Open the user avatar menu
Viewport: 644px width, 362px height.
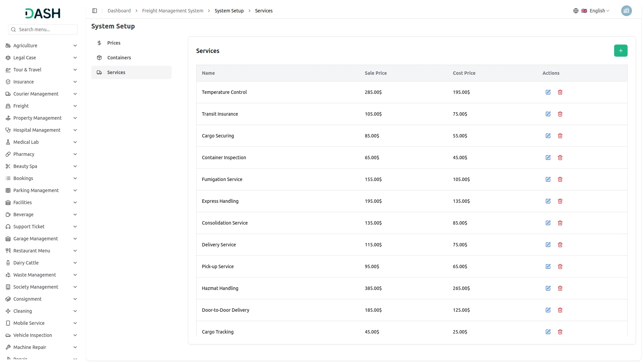626,10
